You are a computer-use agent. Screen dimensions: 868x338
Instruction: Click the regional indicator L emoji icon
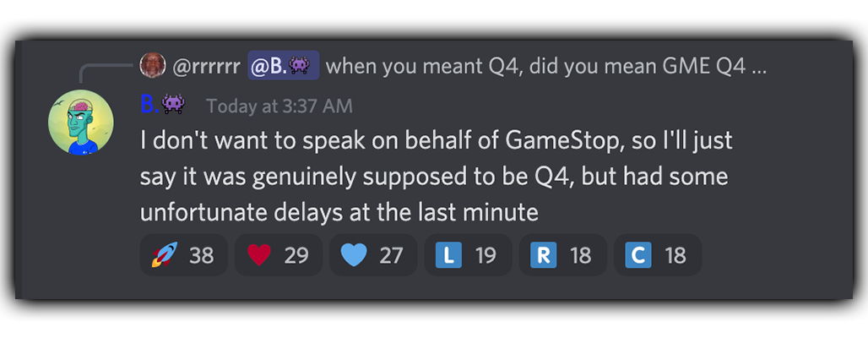point(448,255)
